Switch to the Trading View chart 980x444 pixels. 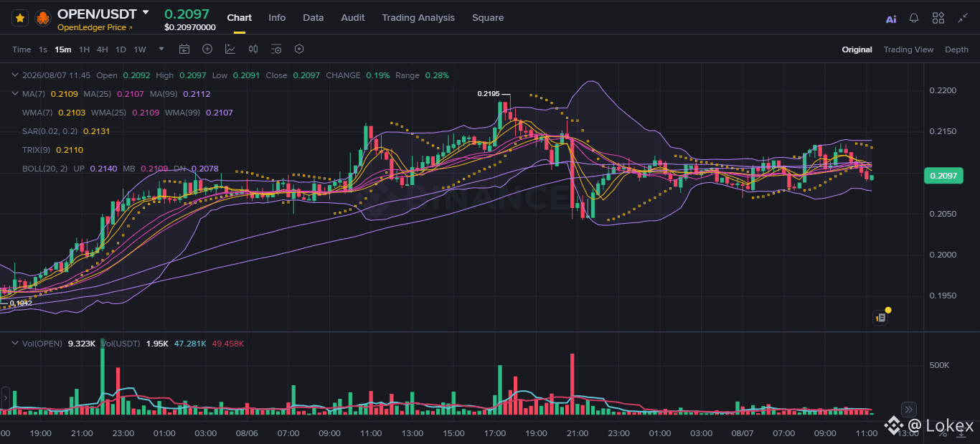(908, 49)
